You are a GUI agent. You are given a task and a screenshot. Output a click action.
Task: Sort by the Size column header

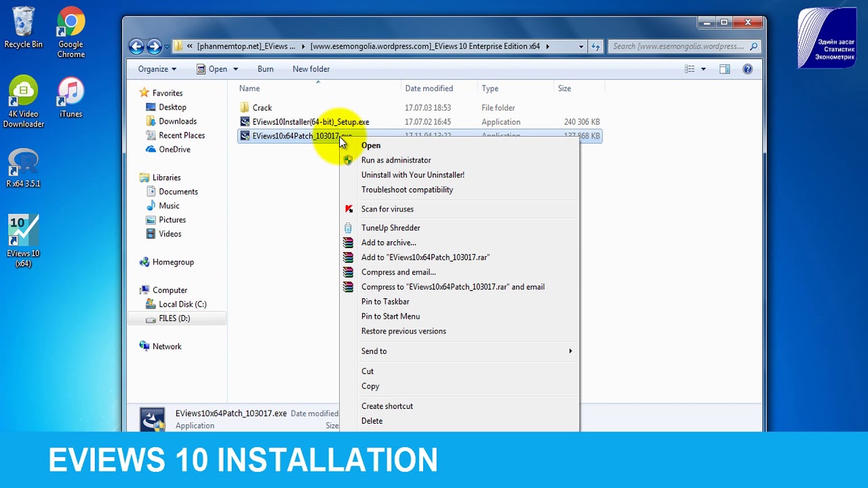click(564, 89)
